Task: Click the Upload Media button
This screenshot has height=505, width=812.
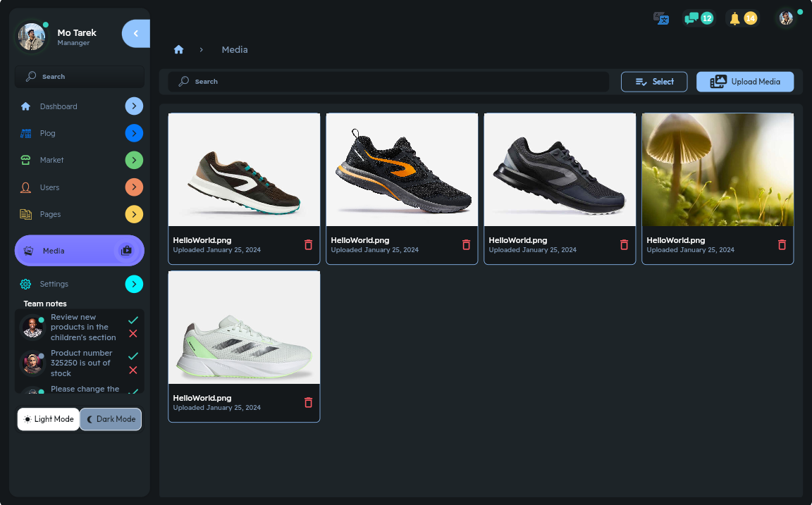Action: [745, 82]
